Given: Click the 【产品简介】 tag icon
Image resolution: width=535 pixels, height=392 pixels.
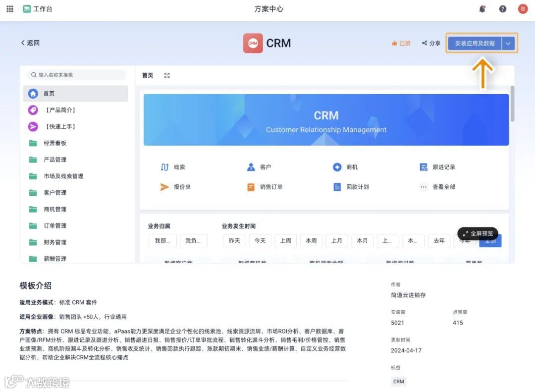Looking at the screenshot, I should pos(33,110).
